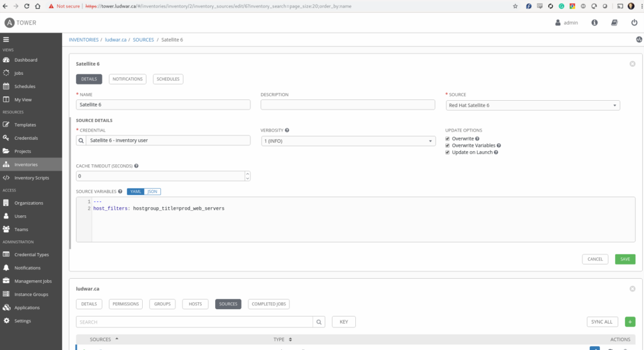The height and width of the screenshot is (350, 644).
Task: Click the Overwrite Variables help icon
Action: point(499,145)
